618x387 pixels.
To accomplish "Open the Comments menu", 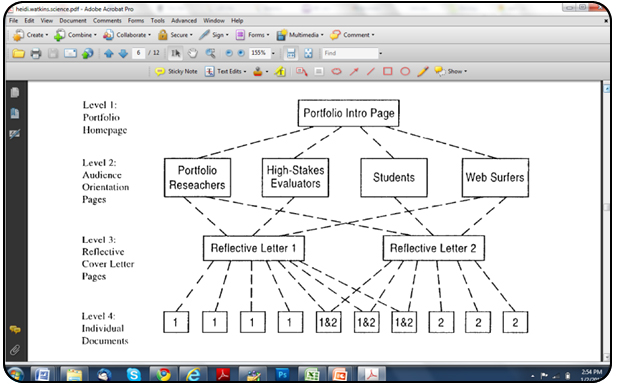I will click(x=107, y=20).
